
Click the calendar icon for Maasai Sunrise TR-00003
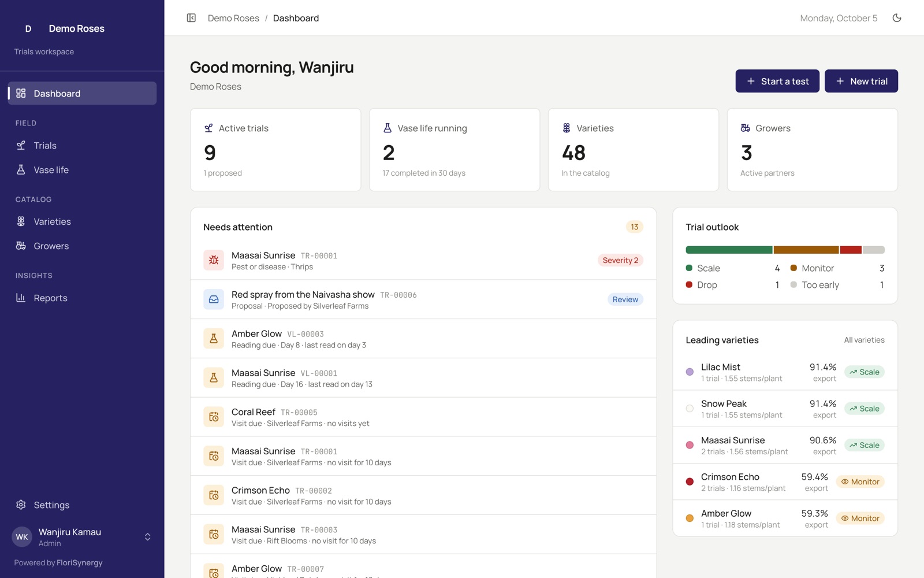(x=214, y=535)
